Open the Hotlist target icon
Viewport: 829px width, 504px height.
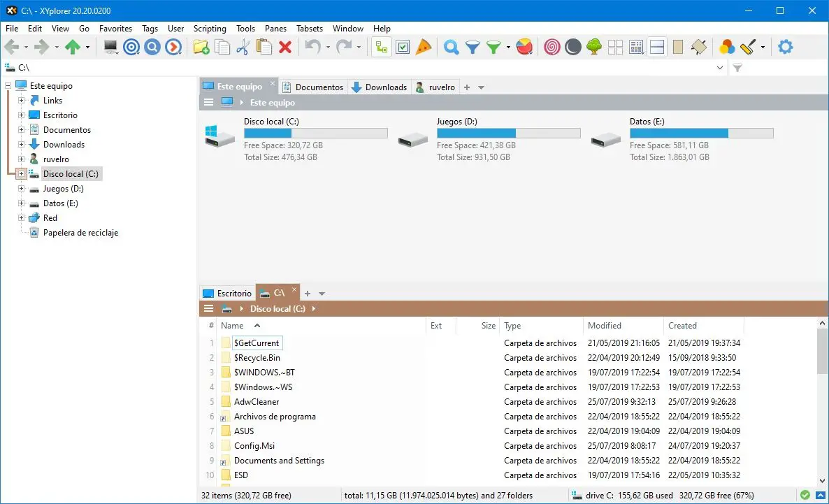pyautogui.click(x=131, y=47)
